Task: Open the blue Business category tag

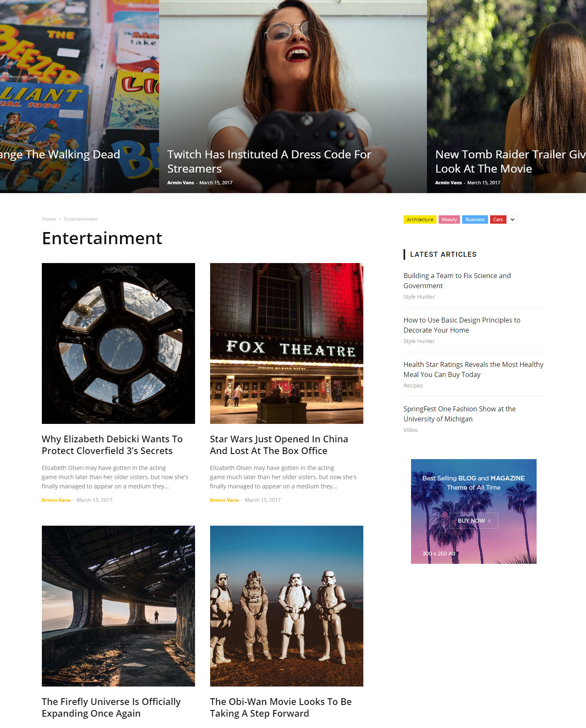Action: coord(475,219)
